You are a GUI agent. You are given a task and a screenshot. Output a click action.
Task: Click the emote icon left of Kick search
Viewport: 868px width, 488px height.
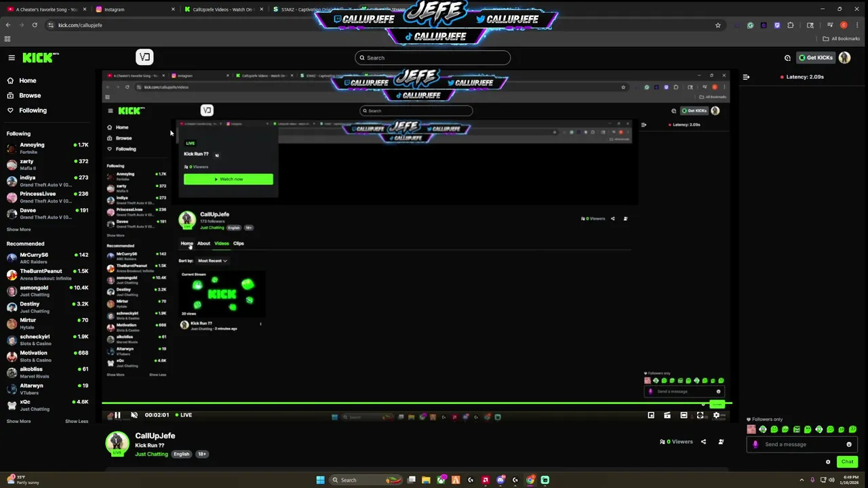coord(144,57)
